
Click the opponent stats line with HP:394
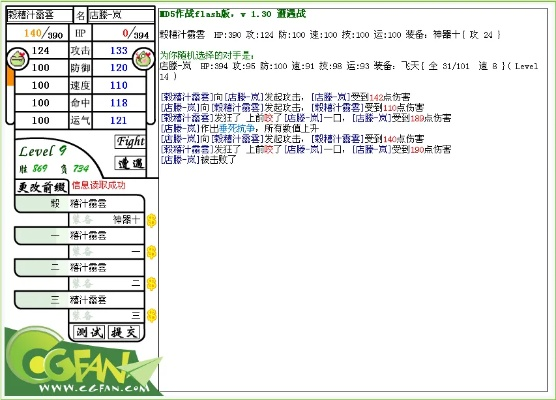pyautogui.click(x=349, y=71)
